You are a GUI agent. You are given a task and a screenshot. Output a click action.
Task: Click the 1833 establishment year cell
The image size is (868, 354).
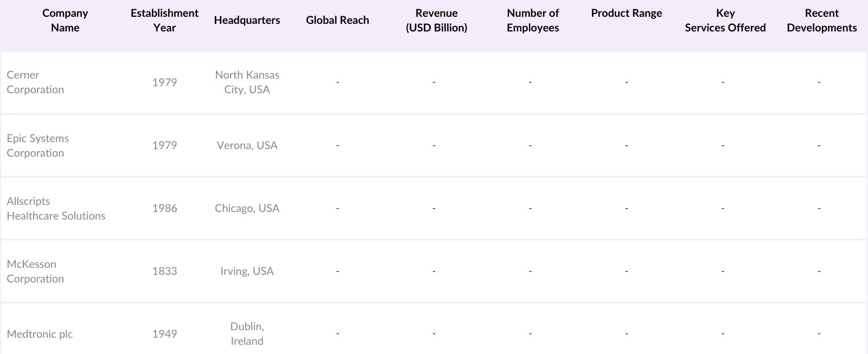coord(164,271)
